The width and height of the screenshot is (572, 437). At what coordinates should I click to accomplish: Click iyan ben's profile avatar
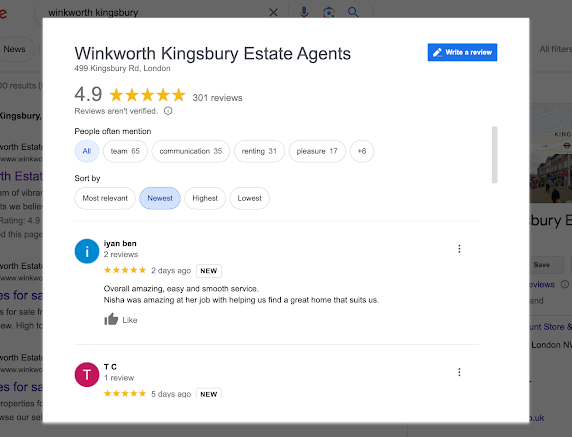point(87,251)
